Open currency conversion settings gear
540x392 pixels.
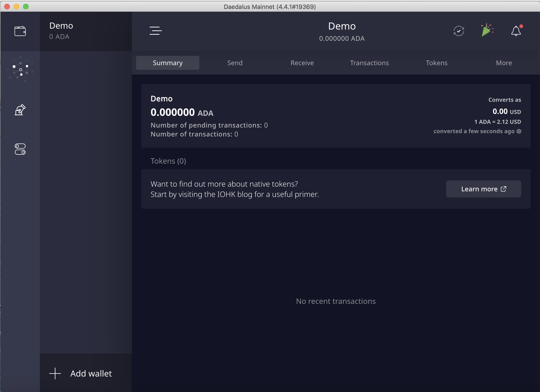pyautogui.click(x=519, y=131)
